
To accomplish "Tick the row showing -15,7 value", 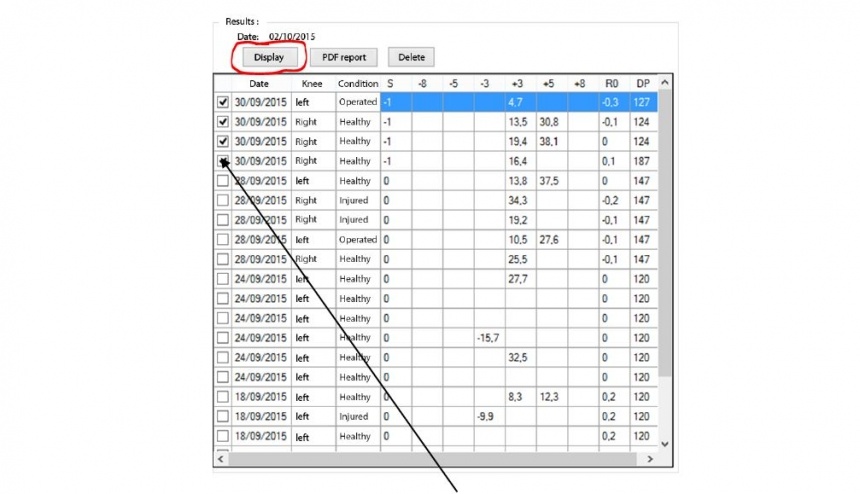I will pos(222,338).
